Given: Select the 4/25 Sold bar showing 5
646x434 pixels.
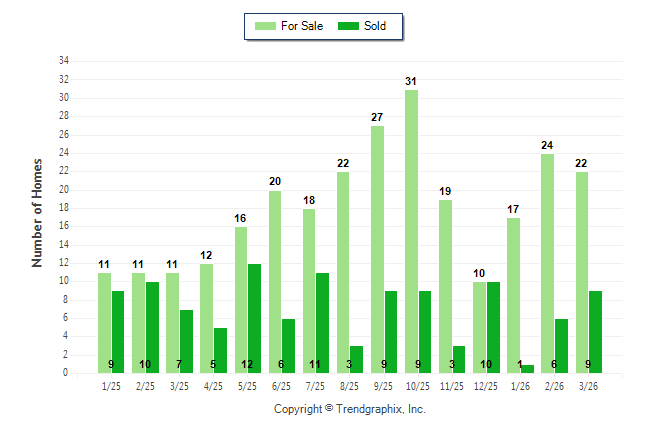Looking at the screenshot, I should pyautogui.click(x=220, y=345).
